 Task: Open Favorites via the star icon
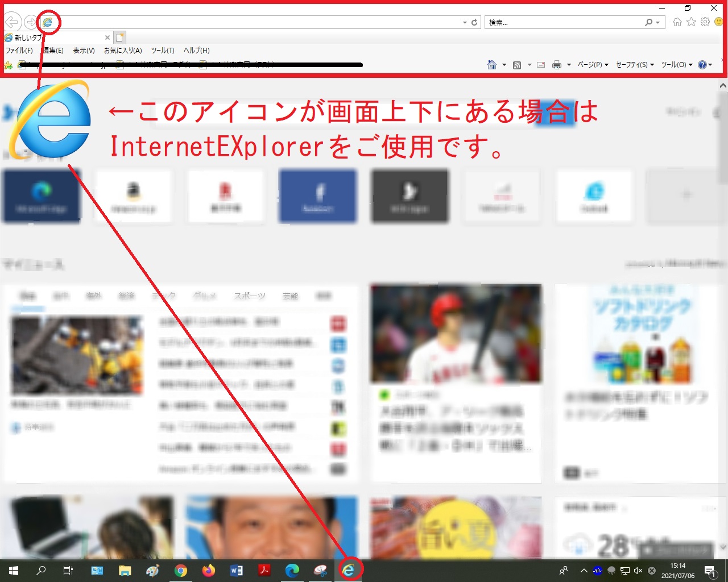click(x=691, y=22)
